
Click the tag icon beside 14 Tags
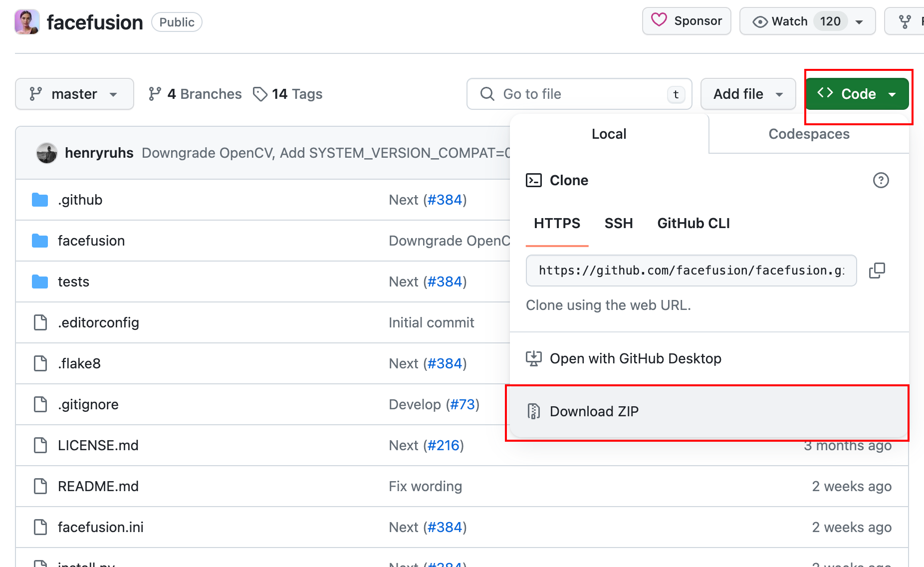click(260, 94)
